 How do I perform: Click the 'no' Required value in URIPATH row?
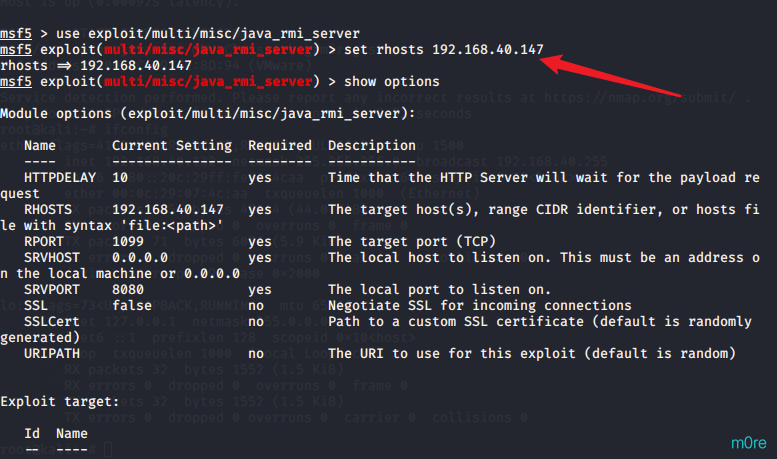pos(256,353)
